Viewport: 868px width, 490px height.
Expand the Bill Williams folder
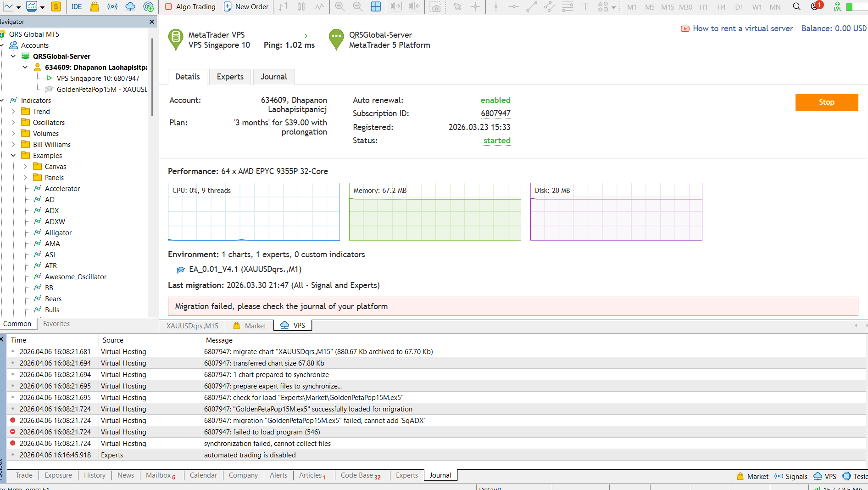click(13, 144)
